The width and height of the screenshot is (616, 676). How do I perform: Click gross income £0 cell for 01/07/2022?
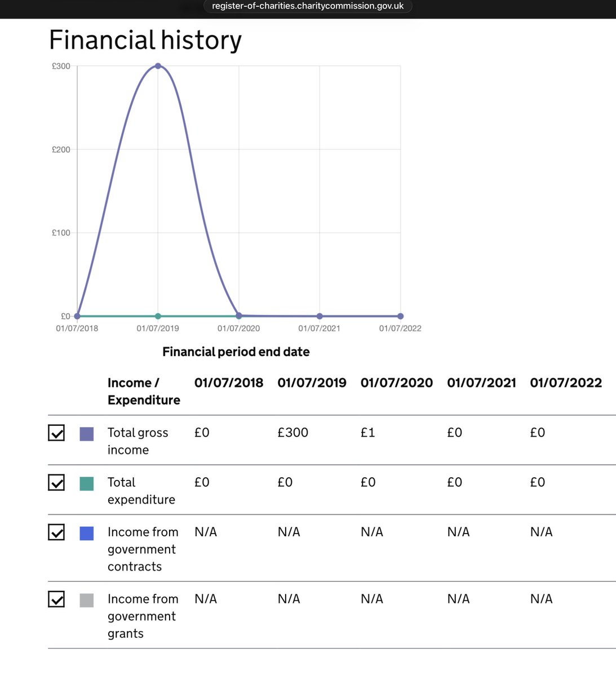coord(538,433)
